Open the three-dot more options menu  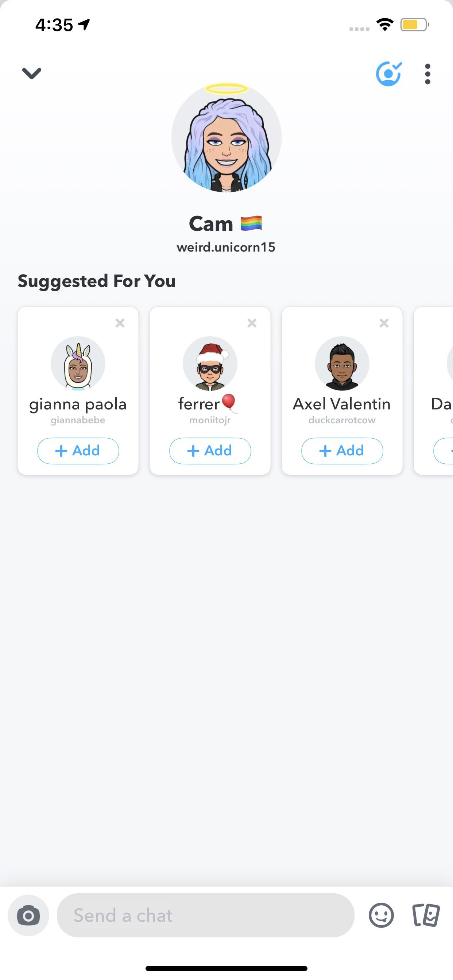click(427, 74)
